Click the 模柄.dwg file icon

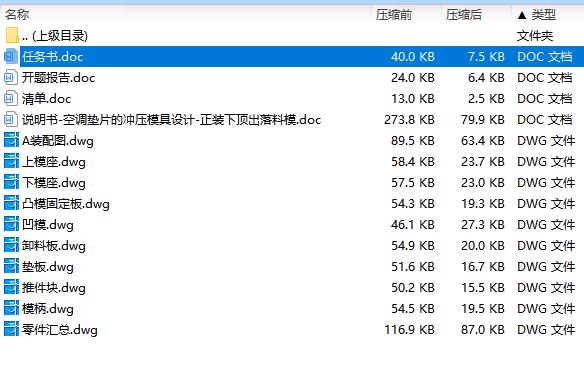pyautogui.click(x=11, y=308)
